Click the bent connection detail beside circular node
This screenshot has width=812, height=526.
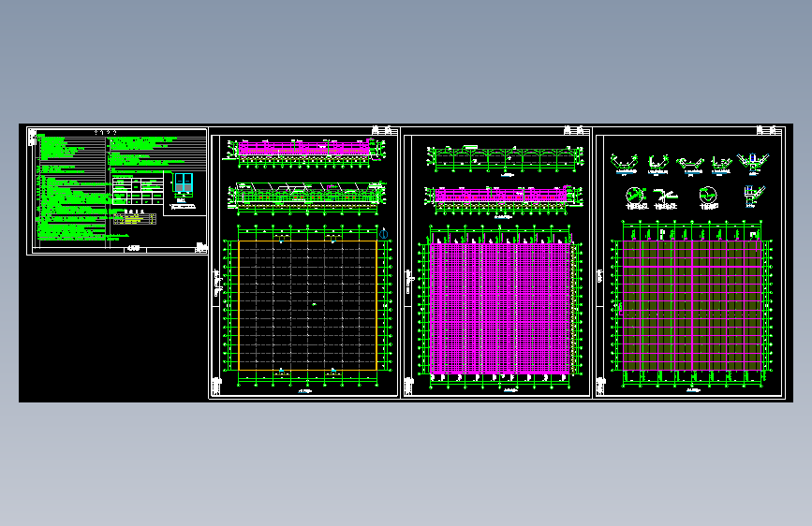[666, 198]
